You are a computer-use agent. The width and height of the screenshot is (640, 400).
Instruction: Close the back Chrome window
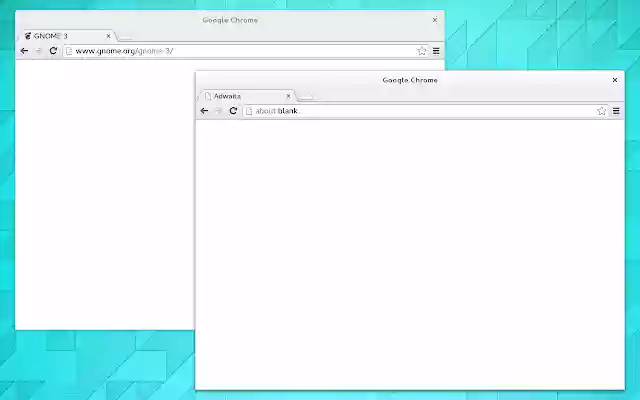(x=435, y=20)
